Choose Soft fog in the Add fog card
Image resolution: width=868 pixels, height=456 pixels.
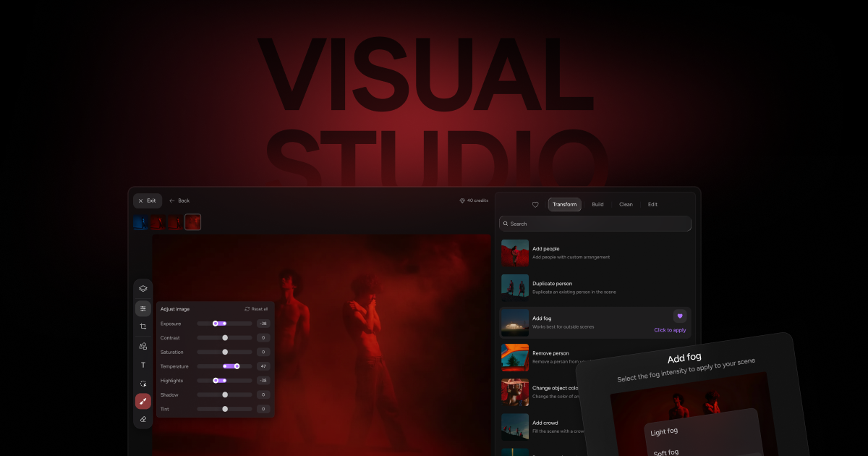[665, 453]
